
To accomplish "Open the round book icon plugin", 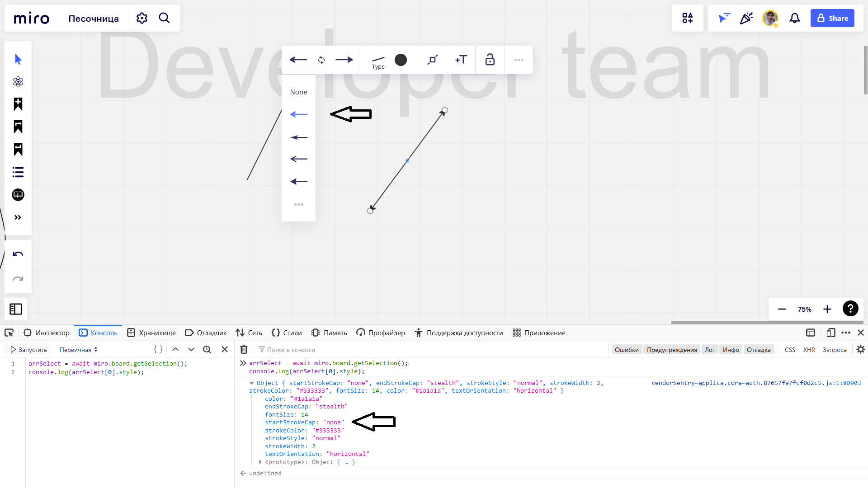I will 18,195.
